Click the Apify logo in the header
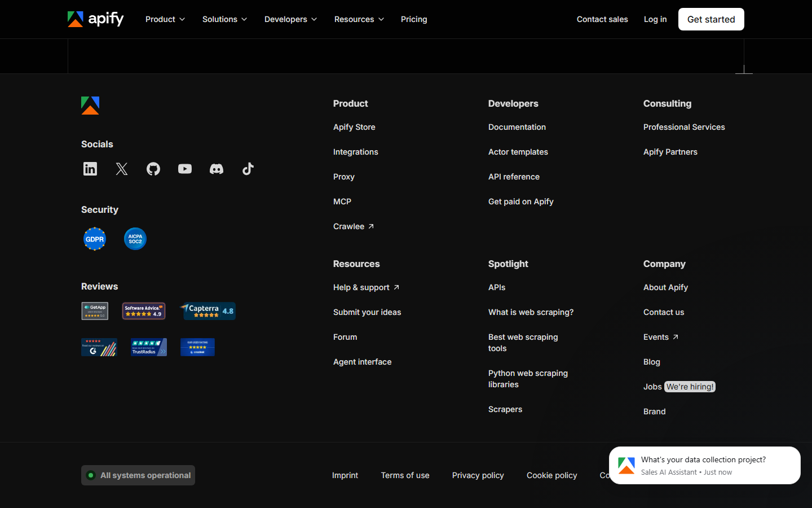Screen dimensions: 812x508 [x=95, y=19]
